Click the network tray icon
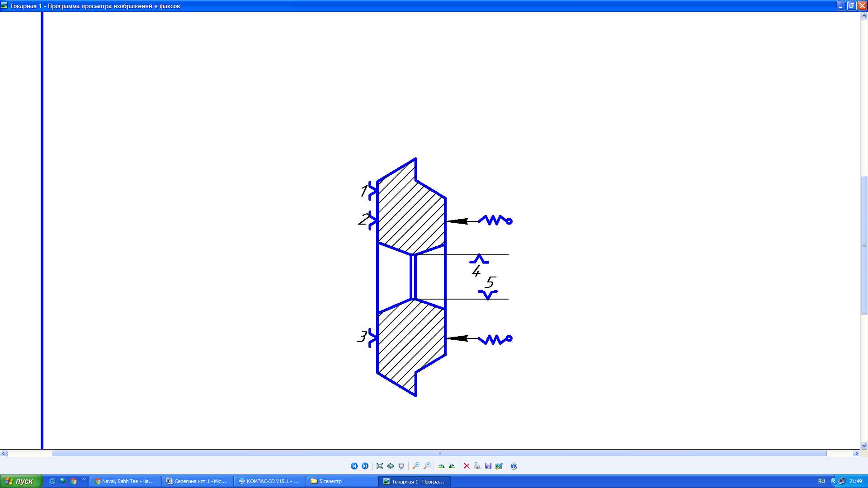 [842, 481]
